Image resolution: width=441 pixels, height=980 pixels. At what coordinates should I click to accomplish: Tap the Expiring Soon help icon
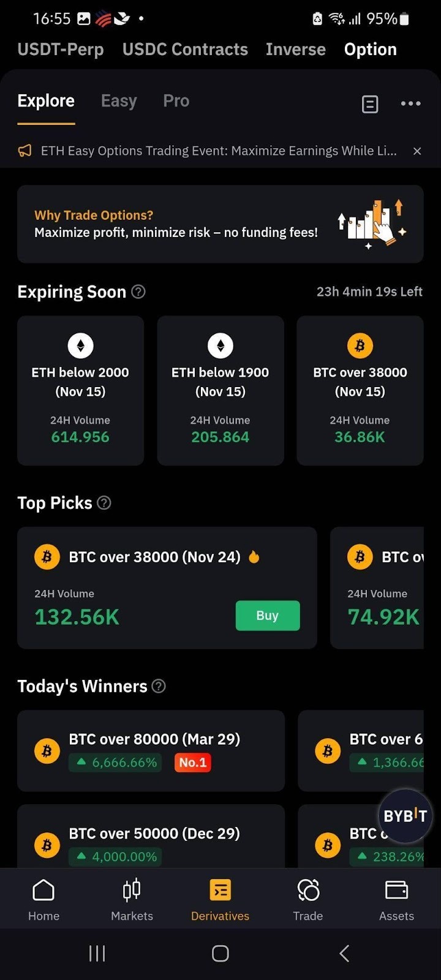click(x=139, y=292)
